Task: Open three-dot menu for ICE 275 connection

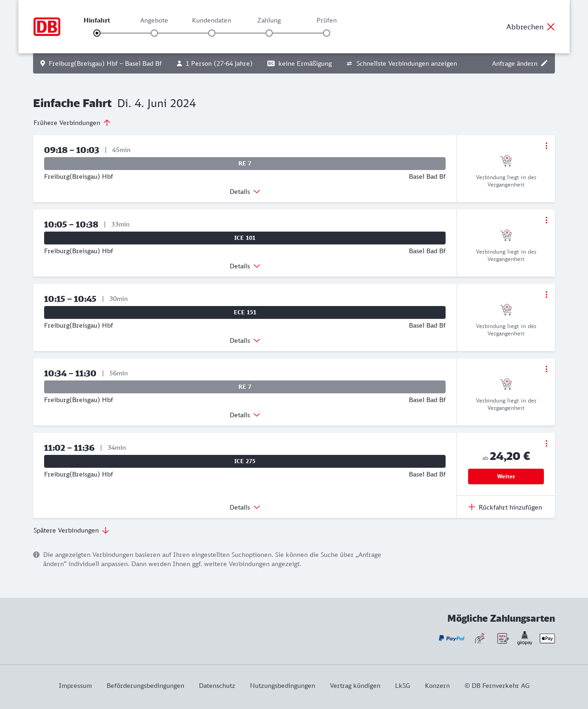Action: [546, 443]
